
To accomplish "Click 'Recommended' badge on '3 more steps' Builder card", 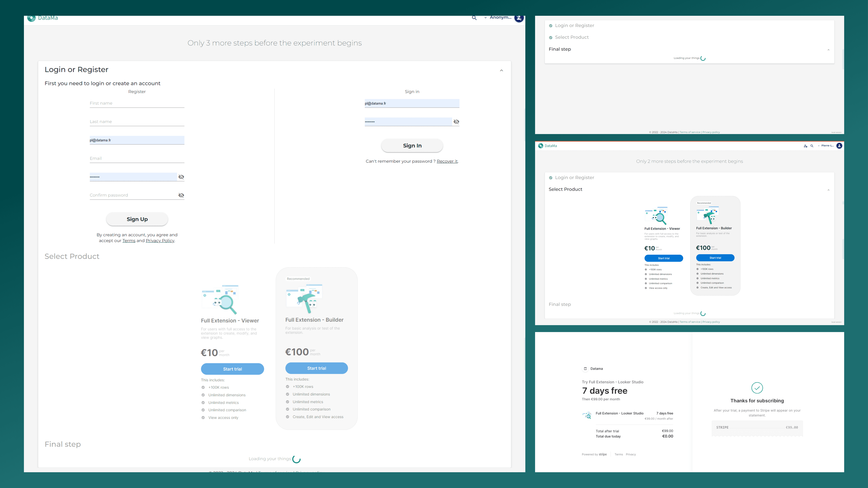I will [x=298, y=279].
